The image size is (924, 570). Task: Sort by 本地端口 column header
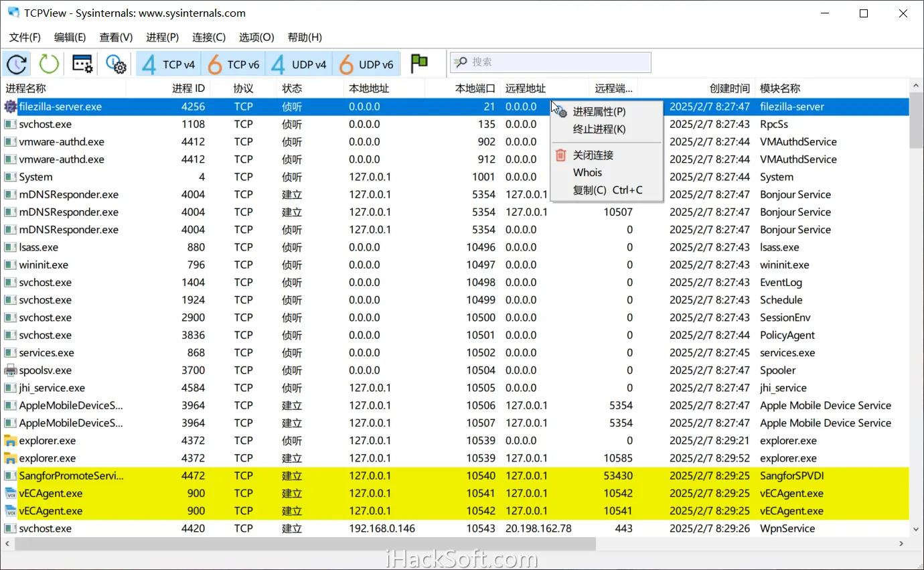pos(463,88)
